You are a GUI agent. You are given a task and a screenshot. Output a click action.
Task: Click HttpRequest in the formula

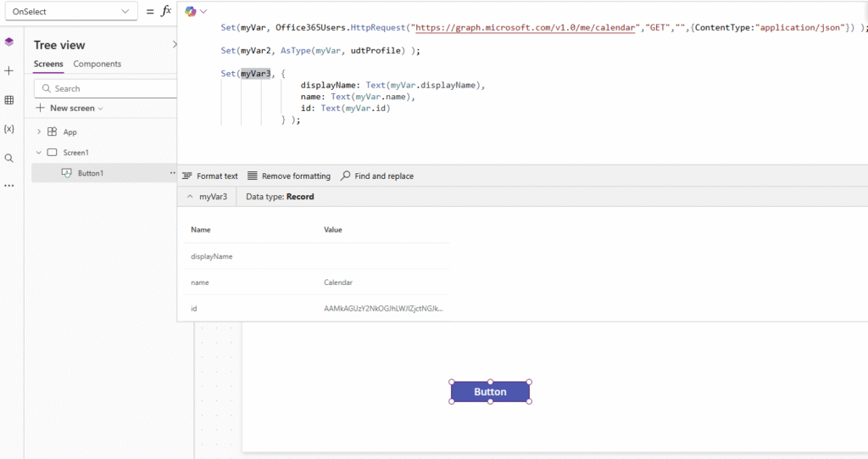click(x=377, y=27)
